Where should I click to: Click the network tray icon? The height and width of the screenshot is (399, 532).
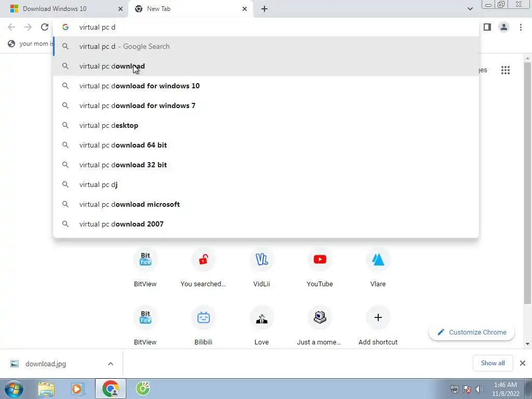454,389
